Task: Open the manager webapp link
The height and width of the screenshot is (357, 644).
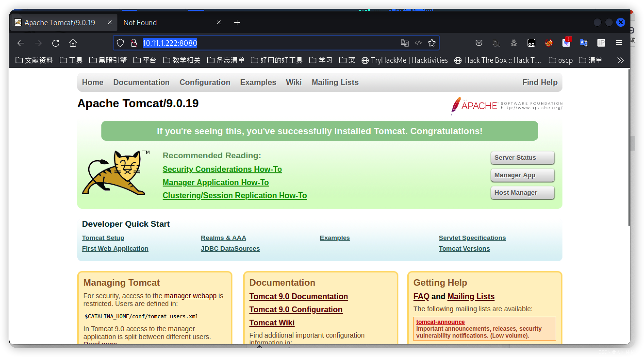Action: pyautogui.click(x=190, y=296)
